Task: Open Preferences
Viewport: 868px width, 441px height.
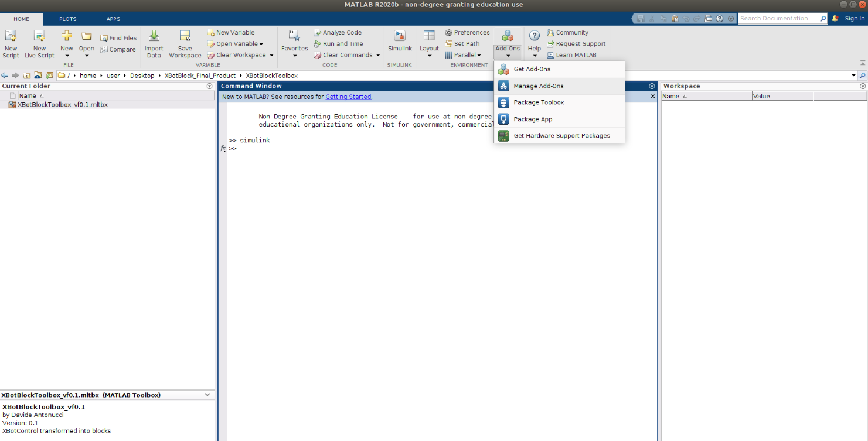Action: coord(467,33)
